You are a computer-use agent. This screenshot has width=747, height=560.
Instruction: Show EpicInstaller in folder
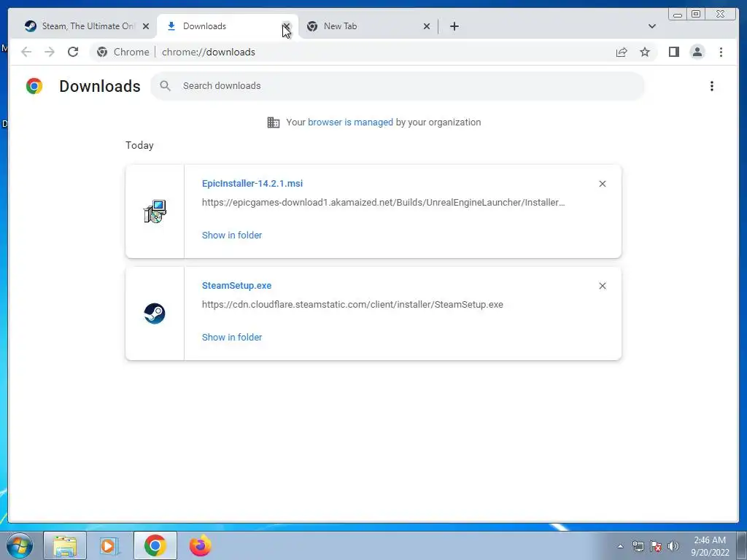(x=232, y=236)
